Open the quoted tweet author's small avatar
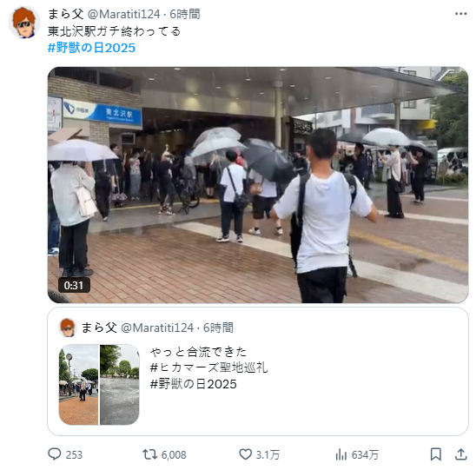The width and height of the screenshot is (476, 470). [x=68, y=328]
